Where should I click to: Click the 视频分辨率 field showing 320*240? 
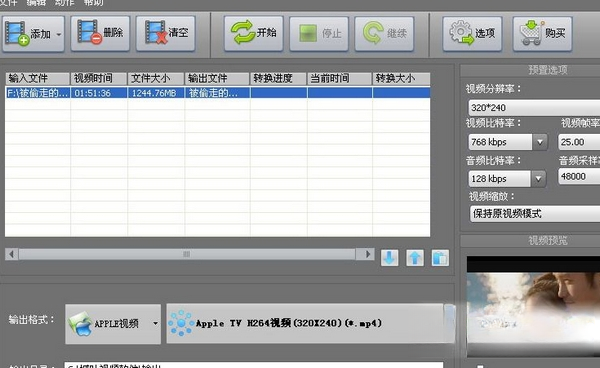534,107
